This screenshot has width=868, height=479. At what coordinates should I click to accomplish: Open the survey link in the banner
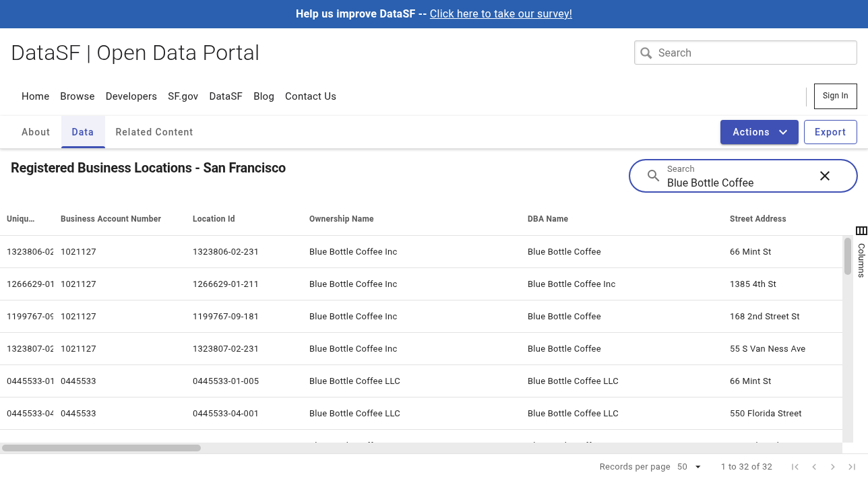coord(501,14)
